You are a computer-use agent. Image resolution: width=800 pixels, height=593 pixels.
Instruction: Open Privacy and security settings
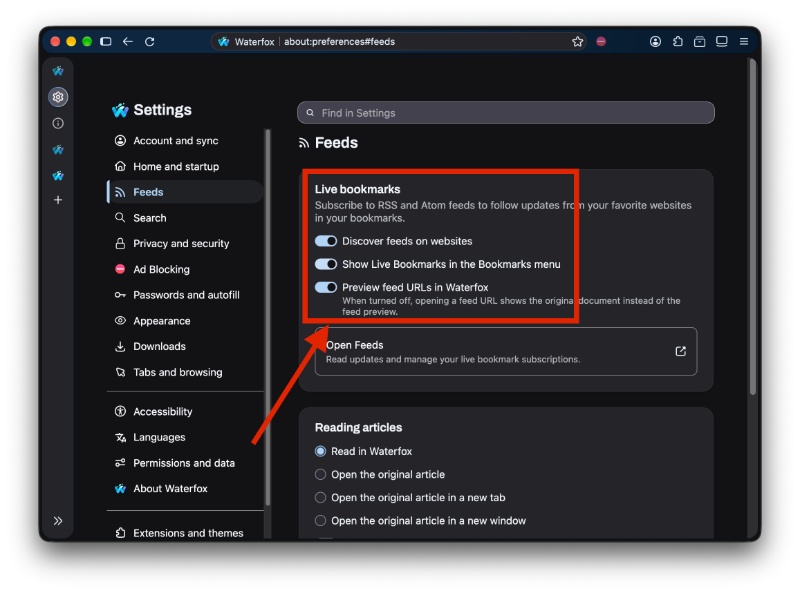185,243
